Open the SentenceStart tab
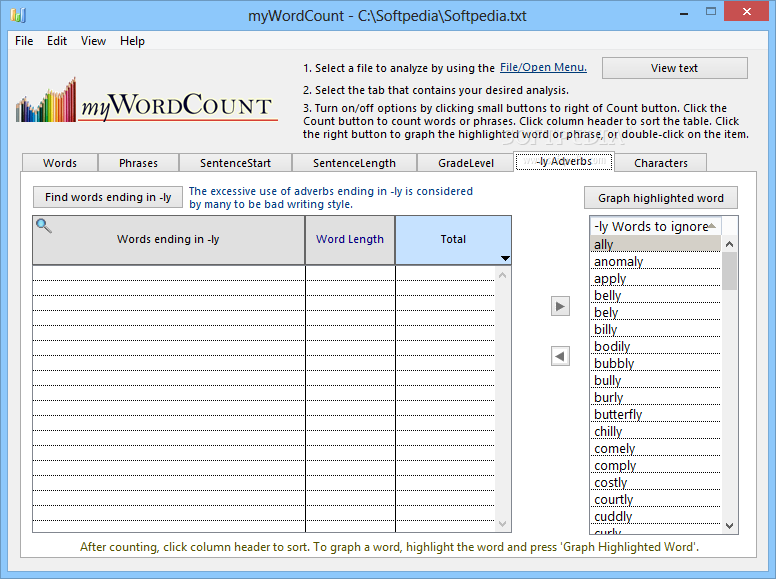This screenshot has height=579, width=776. point(236,163)
